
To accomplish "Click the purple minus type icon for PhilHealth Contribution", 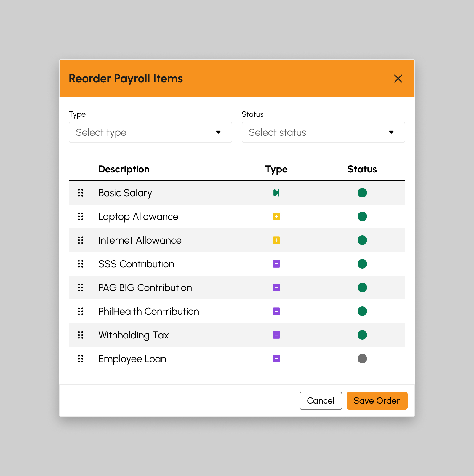I will click(276, 311).
